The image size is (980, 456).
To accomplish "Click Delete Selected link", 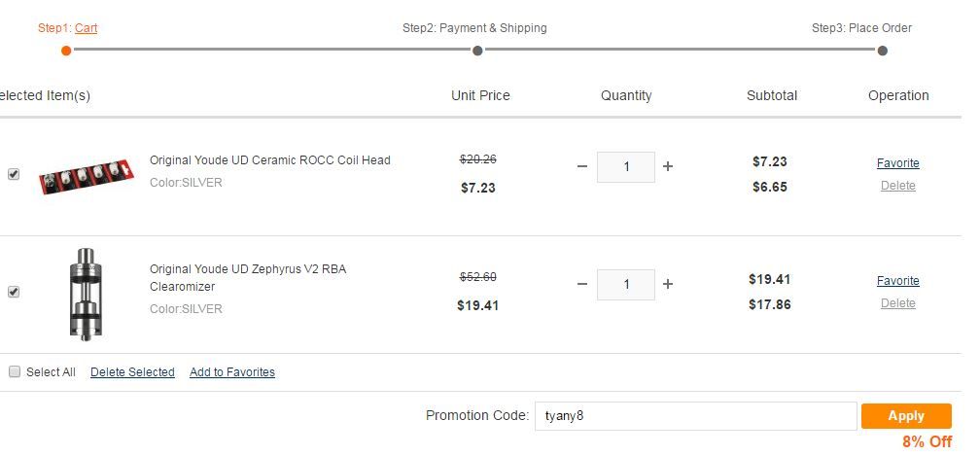I will tap(132, 371).
